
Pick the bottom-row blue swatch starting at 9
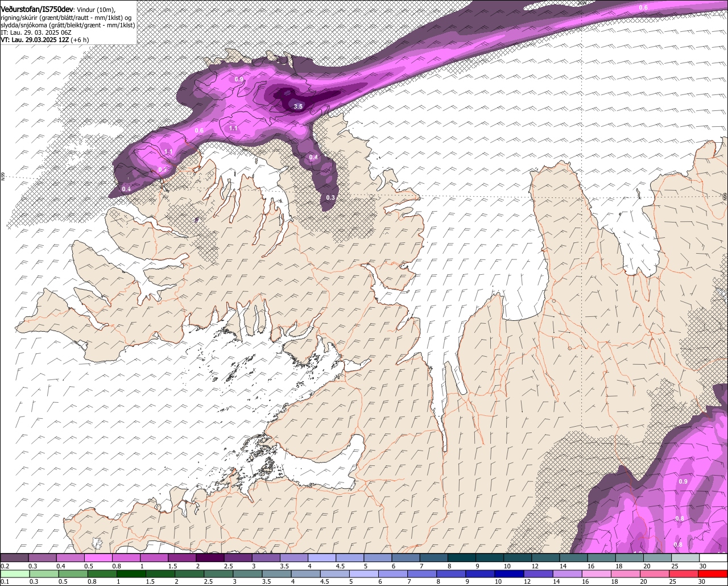pyautogui.click(x=481, y=574)
